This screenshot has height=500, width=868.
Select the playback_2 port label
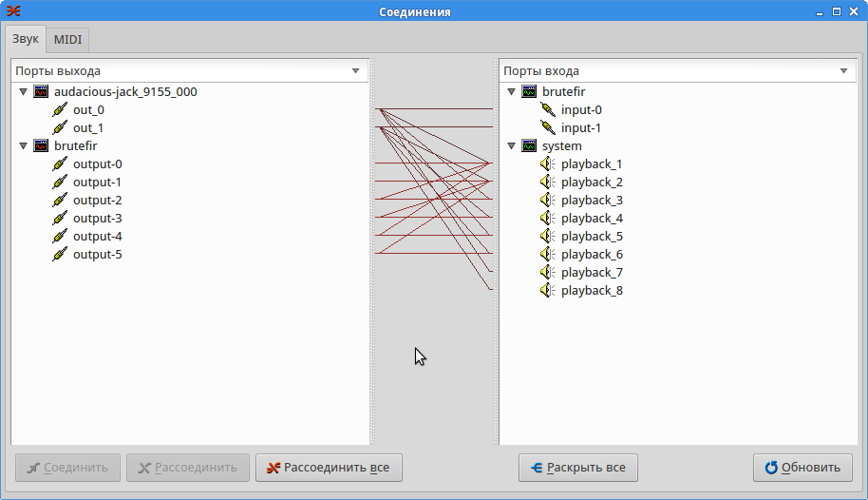(x=592, y=182)
